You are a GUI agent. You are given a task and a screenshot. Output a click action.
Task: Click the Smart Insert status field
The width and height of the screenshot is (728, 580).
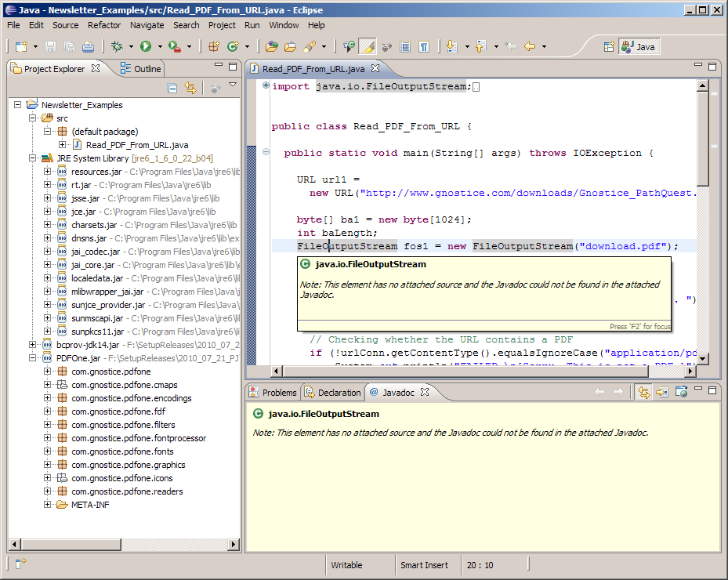pos(425,565)
